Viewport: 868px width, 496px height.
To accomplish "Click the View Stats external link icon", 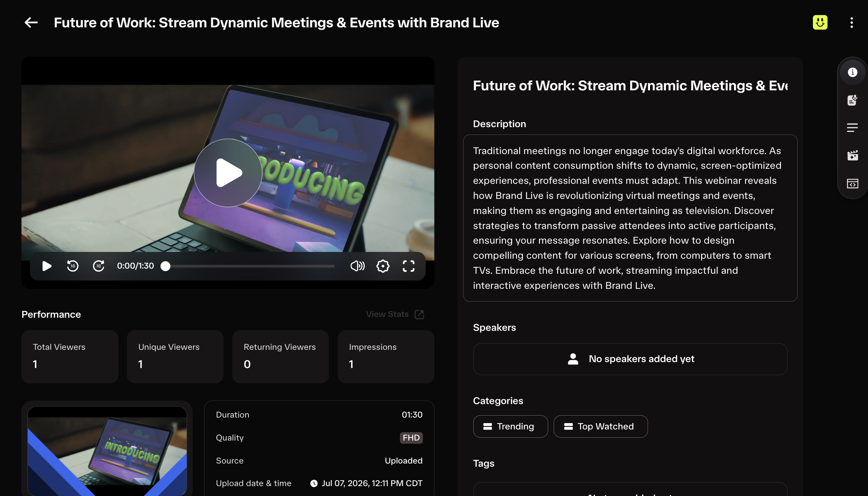I will click(419, 315).
